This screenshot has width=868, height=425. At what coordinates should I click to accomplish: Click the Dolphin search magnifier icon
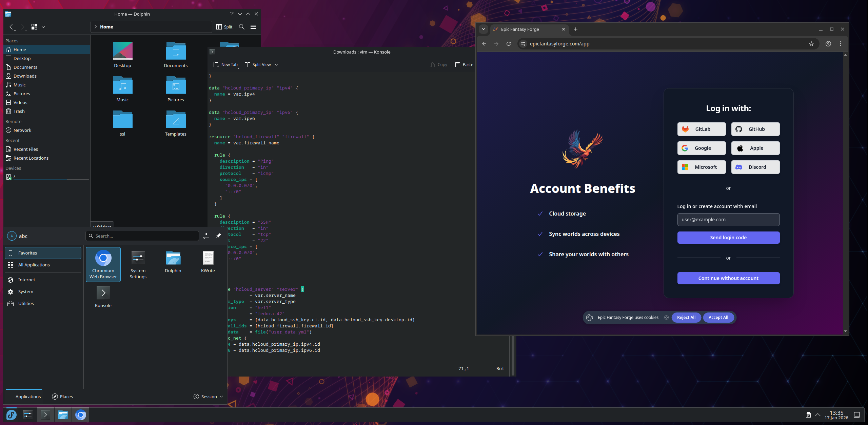pos(241,27)
